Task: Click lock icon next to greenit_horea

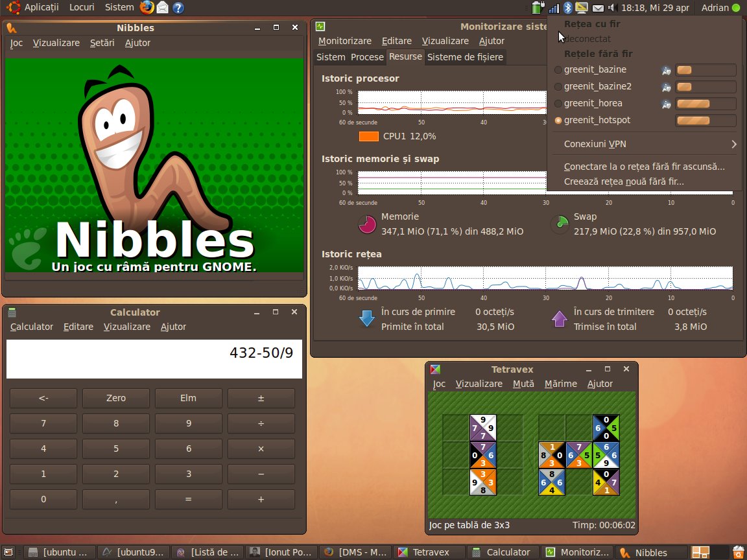Action: 666,104
